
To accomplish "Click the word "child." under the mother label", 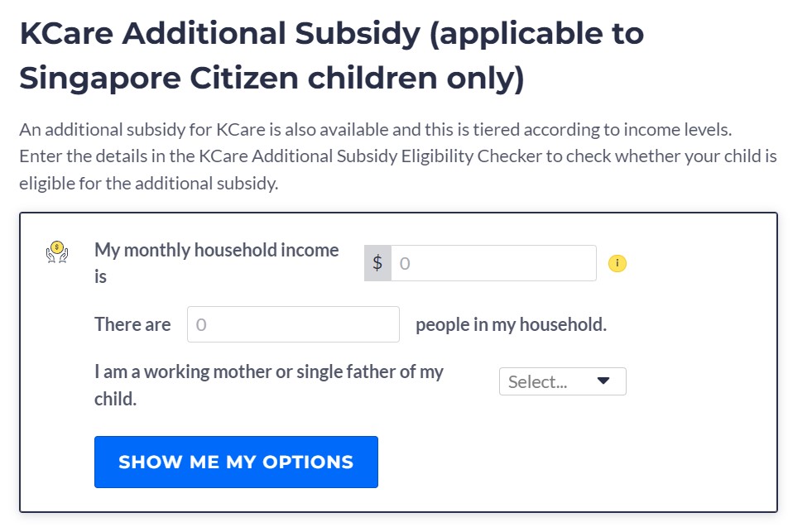I will [115, 399].
